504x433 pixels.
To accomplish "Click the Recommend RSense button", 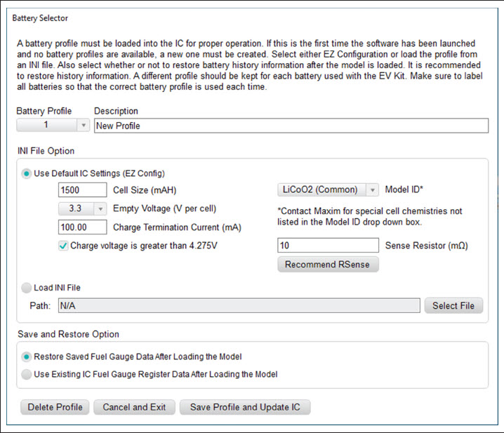I will [328, 264].
